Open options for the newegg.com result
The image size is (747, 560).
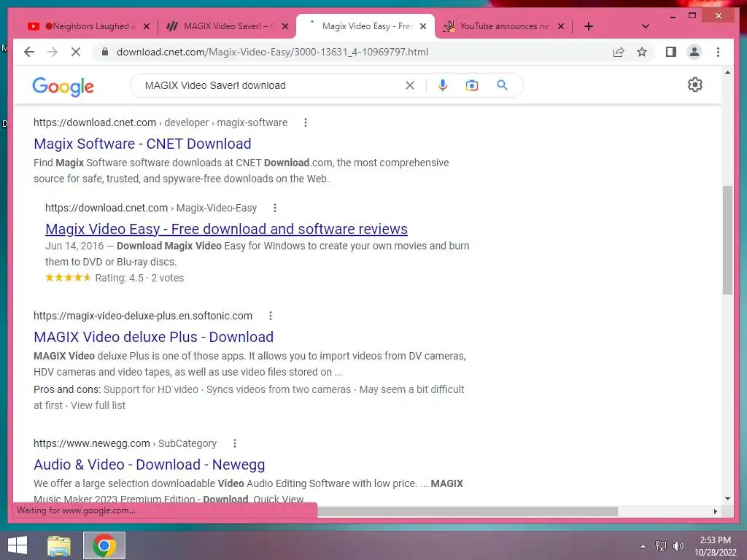click(234, 443)
